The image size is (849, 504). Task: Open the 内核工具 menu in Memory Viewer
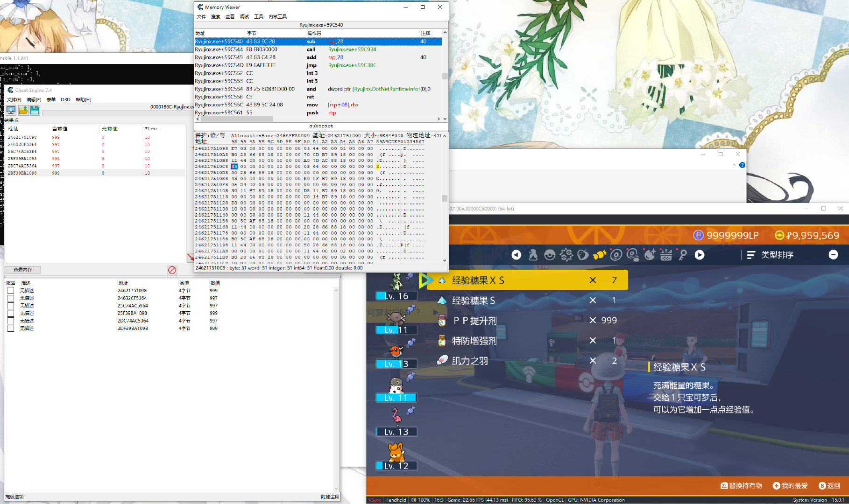(x=277, y=17)
